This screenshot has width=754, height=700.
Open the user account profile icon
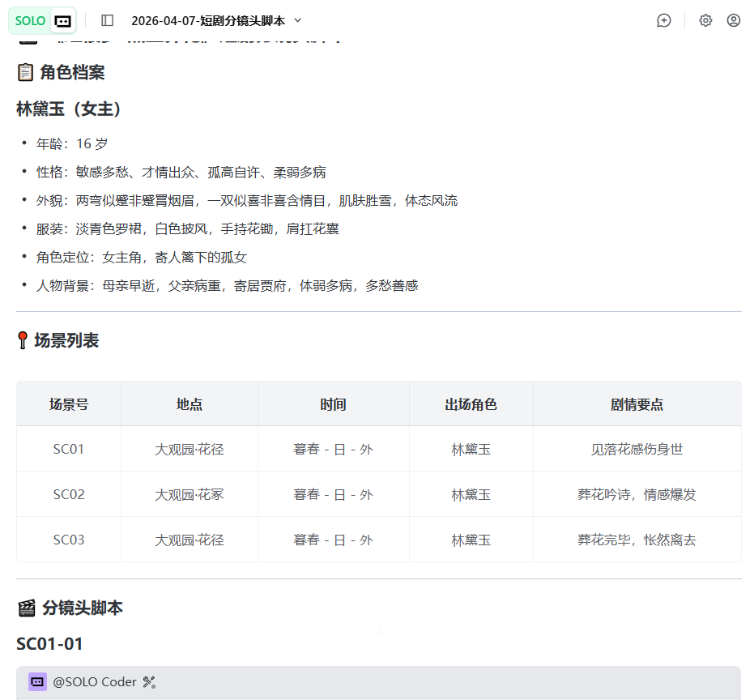(734, 20)
